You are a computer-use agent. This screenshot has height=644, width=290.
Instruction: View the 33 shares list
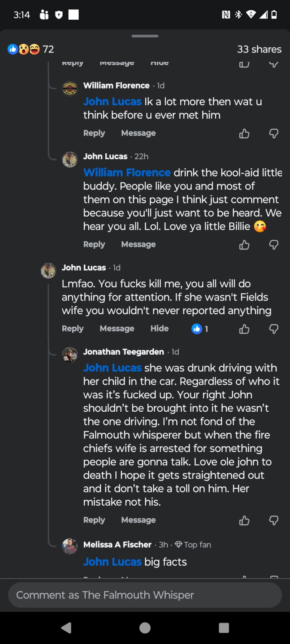coord(259,49)
